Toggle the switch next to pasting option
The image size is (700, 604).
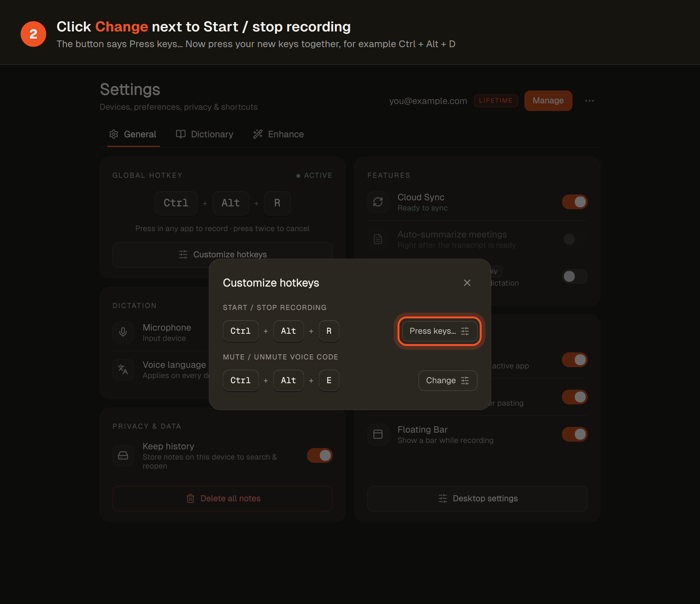point(574,397)
